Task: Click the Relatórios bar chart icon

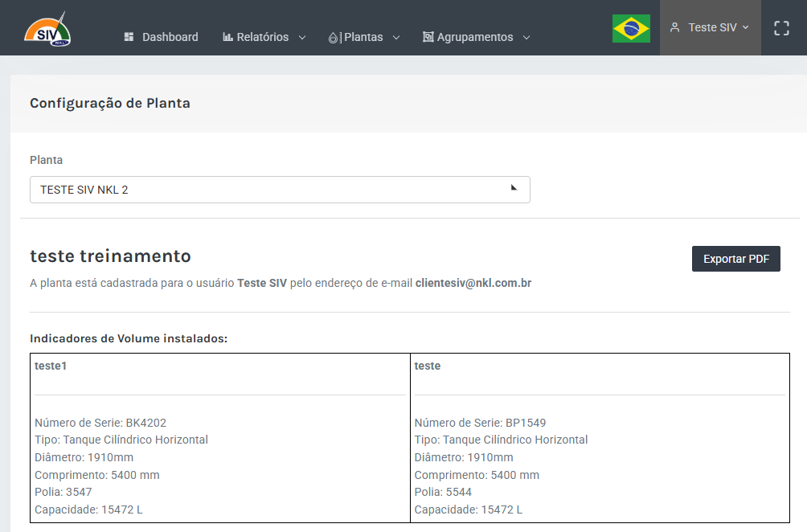Action: tap(227, 37)
